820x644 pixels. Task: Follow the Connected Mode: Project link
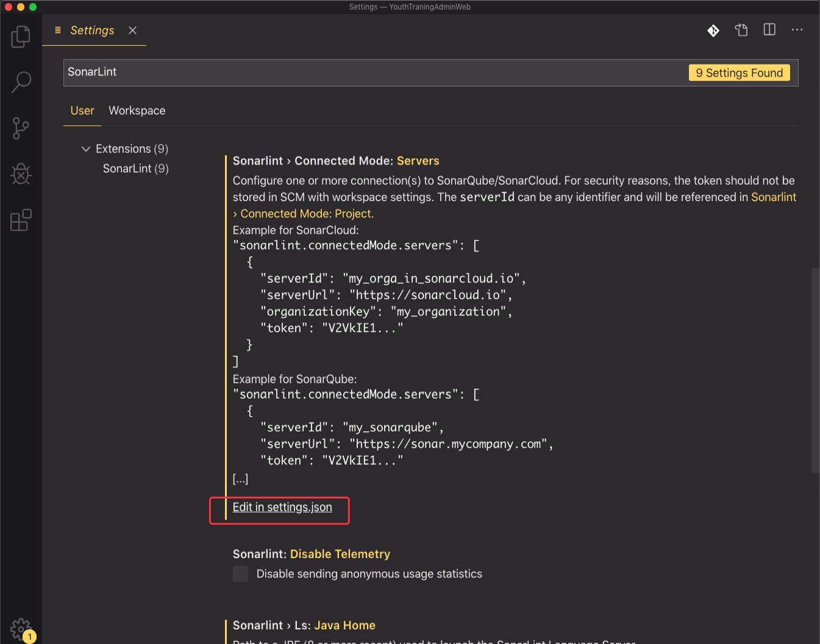coord(305,214)
